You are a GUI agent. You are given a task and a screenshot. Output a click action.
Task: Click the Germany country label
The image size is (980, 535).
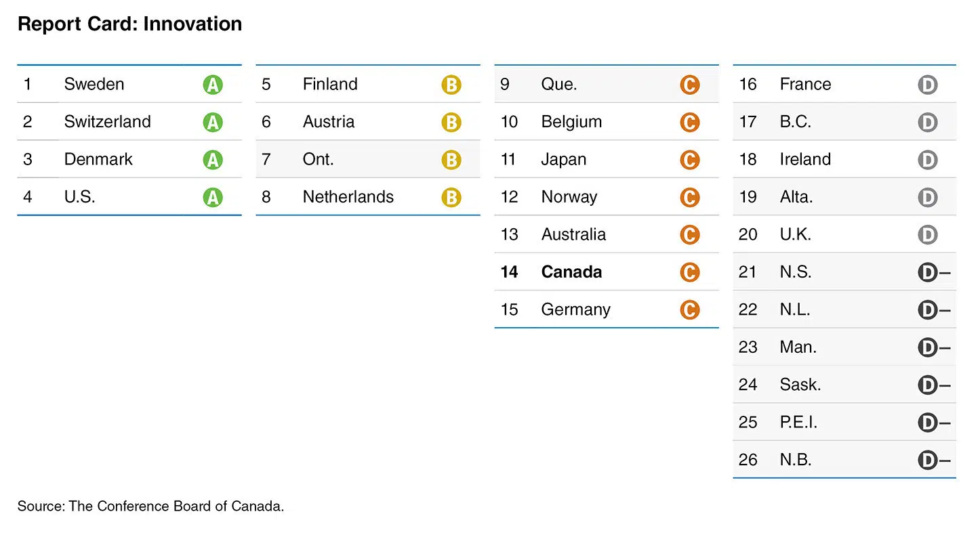[x=575, y=309]
